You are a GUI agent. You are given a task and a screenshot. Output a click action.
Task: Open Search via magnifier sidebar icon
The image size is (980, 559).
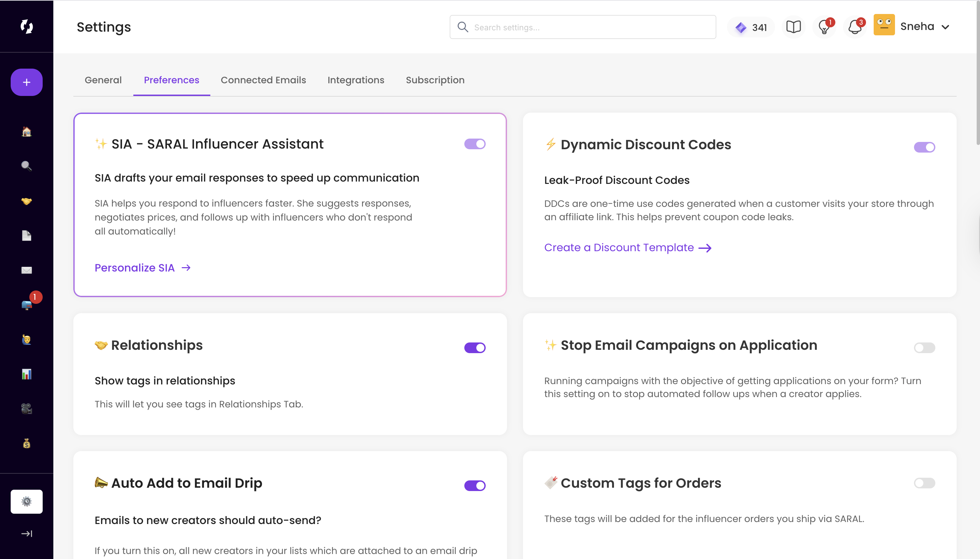tap(27, 166)
